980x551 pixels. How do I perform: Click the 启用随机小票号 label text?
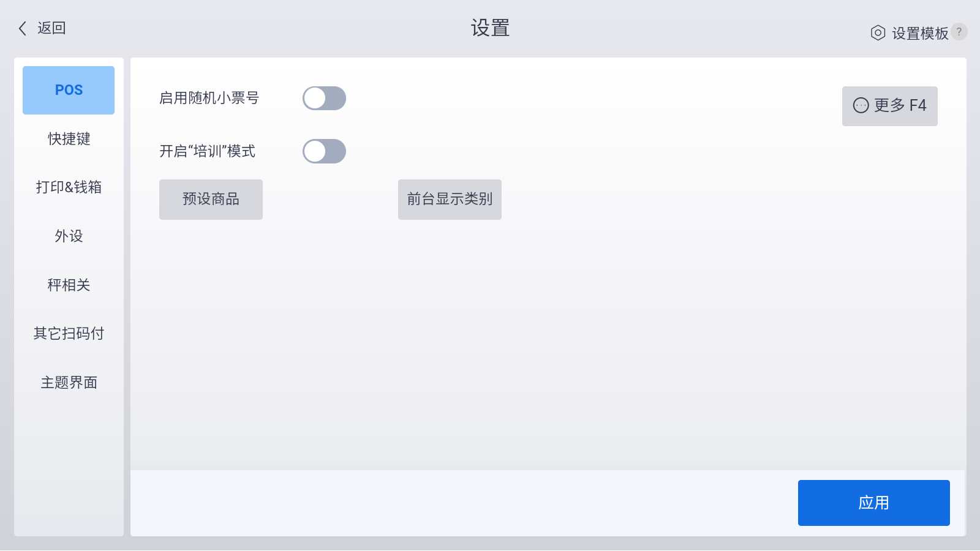pyautogui.click(x=209, y=98)
